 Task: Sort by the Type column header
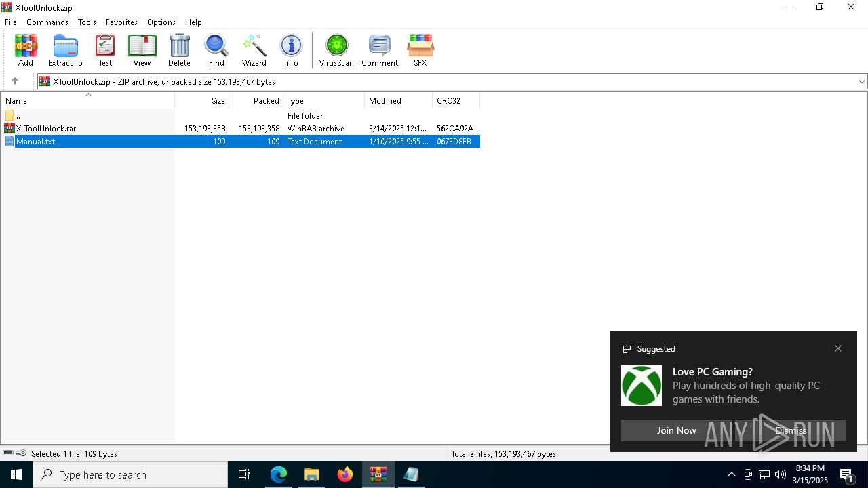click(x=324, y=100)
